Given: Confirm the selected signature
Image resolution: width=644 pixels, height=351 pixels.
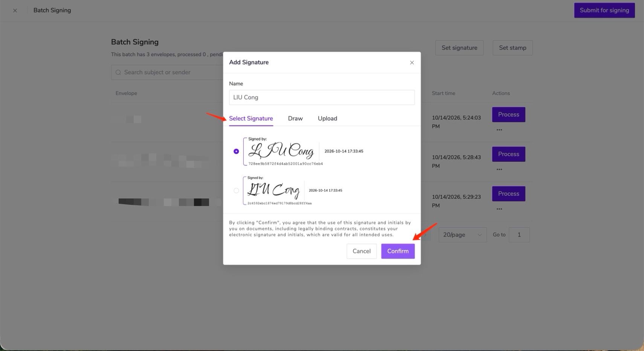Looking at the screenshot, I should pos(398,251).
